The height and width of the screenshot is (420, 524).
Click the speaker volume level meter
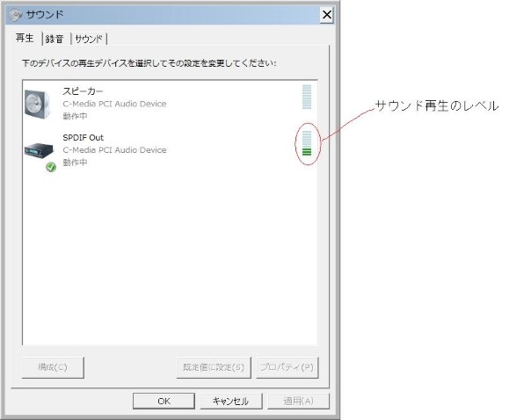[x=307, y=97]
